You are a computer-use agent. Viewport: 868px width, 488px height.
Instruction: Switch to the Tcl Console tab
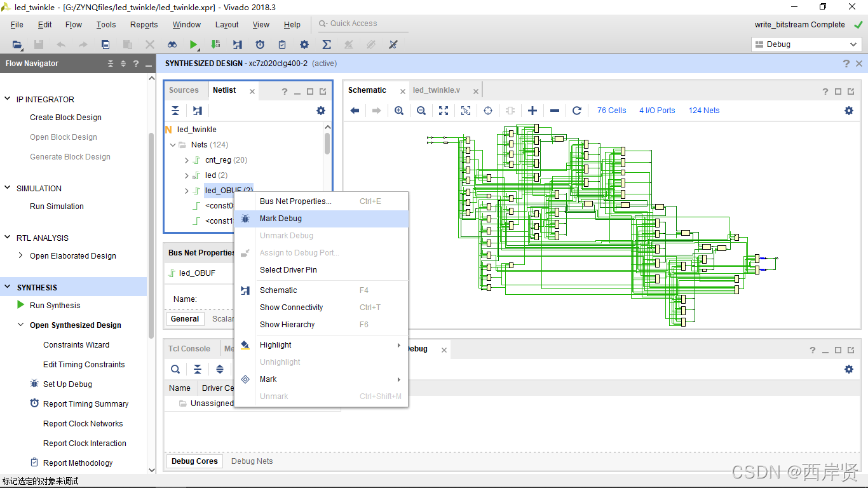click(x=189, y=349)
